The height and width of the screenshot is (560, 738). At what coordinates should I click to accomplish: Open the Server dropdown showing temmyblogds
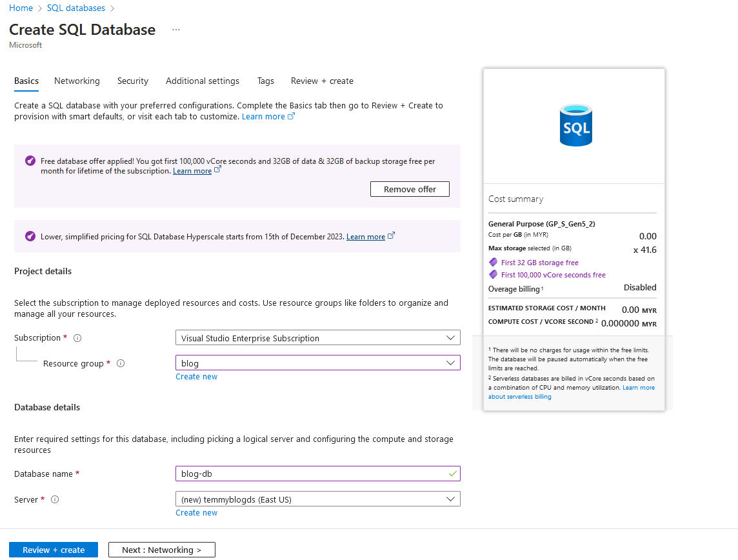[x=317, y=499]
